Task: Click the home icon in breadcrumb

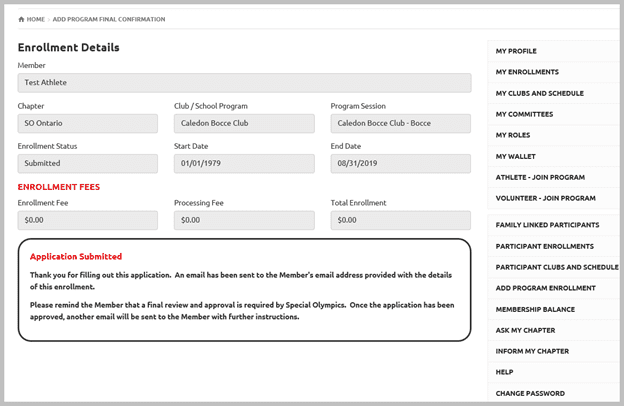Action: point(21,19)
